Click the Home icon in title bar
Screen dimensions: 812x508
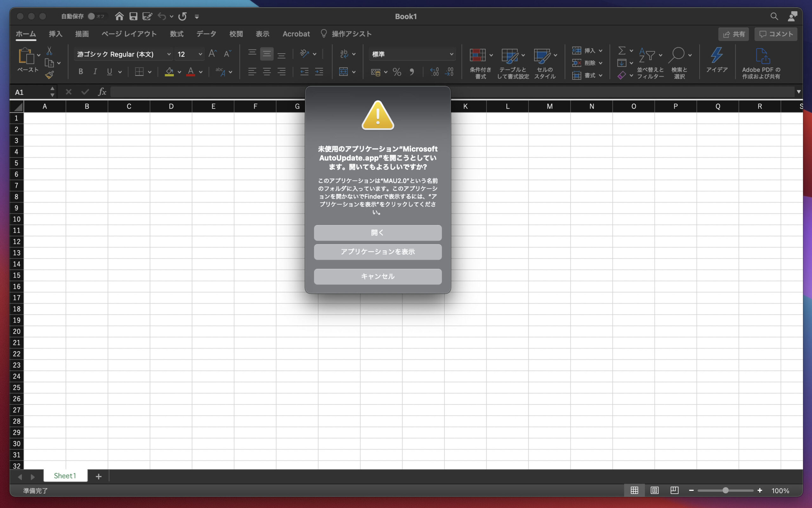119,16
